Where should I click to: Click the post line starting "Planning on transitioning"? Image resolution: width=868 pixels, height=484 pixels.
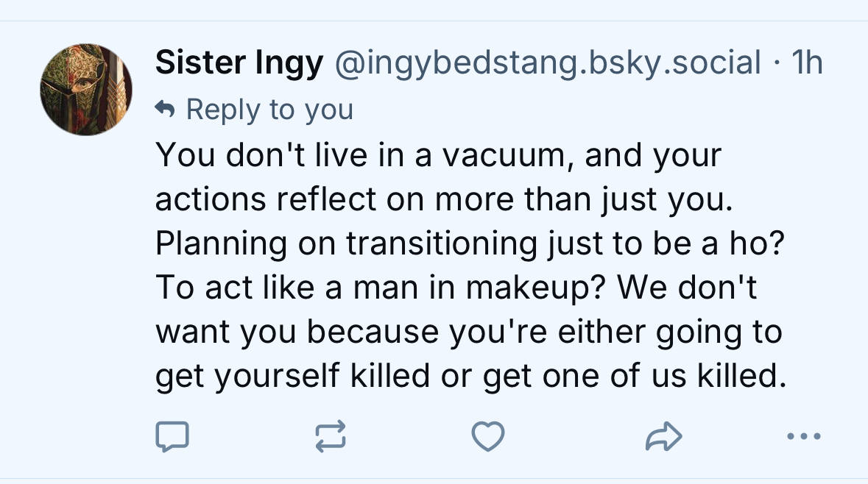[x=469, y=244]
